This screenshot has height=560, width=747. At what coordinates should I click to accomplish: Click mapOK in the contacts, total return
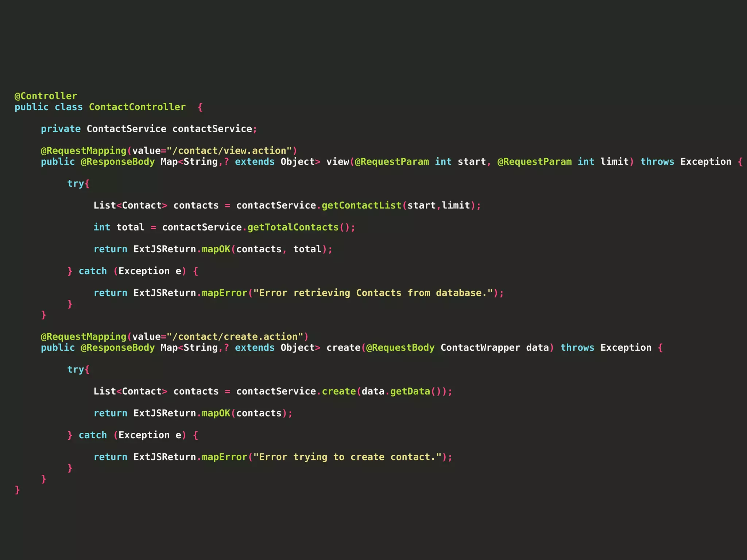216,249
